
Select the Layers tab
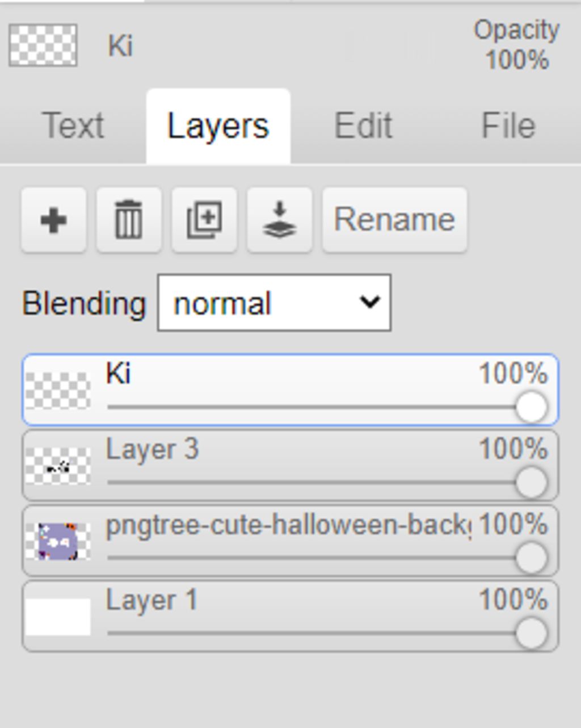pos(218,125)
